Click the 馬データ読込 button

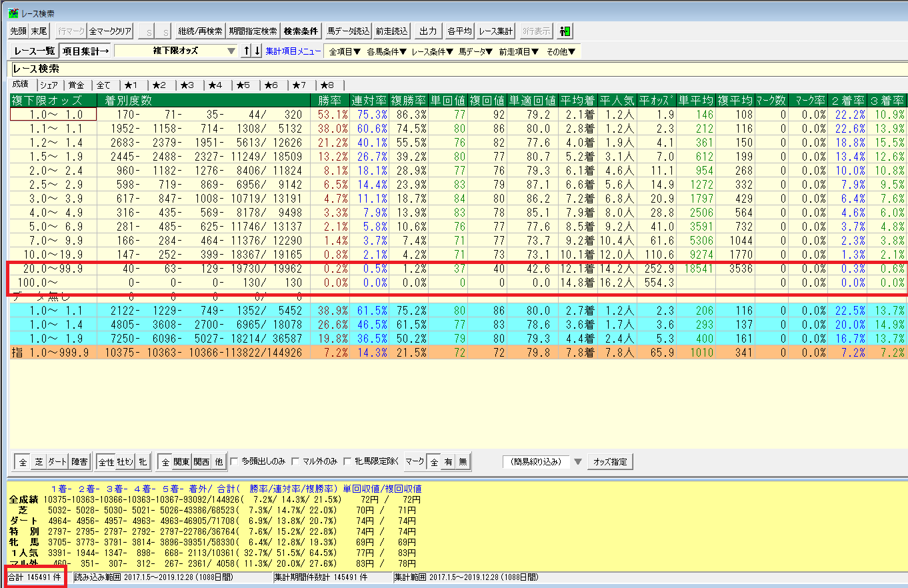[348, 31]
